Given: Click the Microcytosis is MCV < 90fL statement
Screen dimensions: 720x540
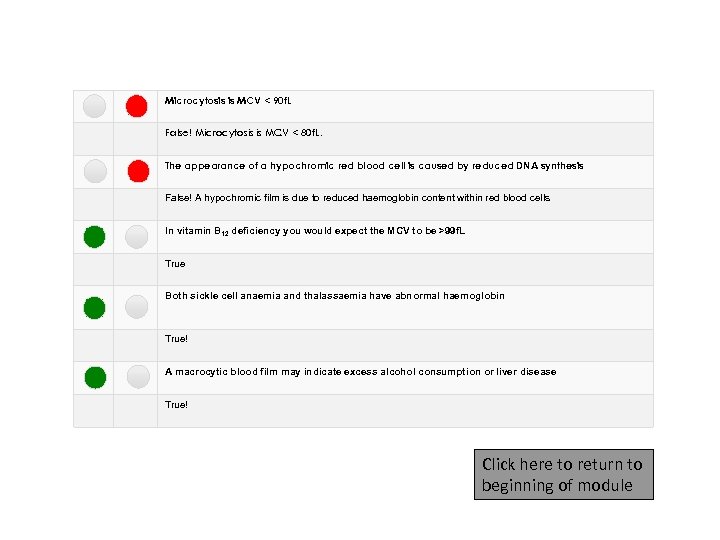Looking at the screenshot, I should [x=229, y=101].
